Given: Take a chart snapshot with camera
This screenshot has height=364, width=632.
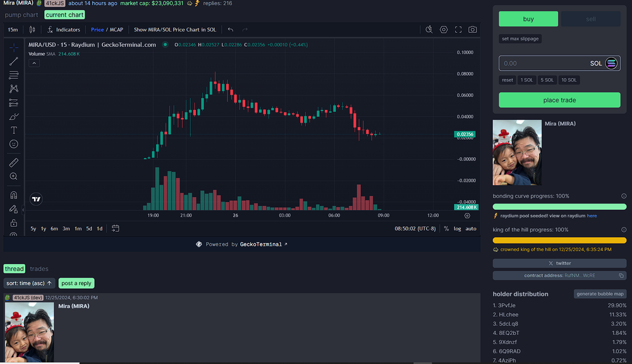Looking at the screenshot, I should click(x=472, y=30).
